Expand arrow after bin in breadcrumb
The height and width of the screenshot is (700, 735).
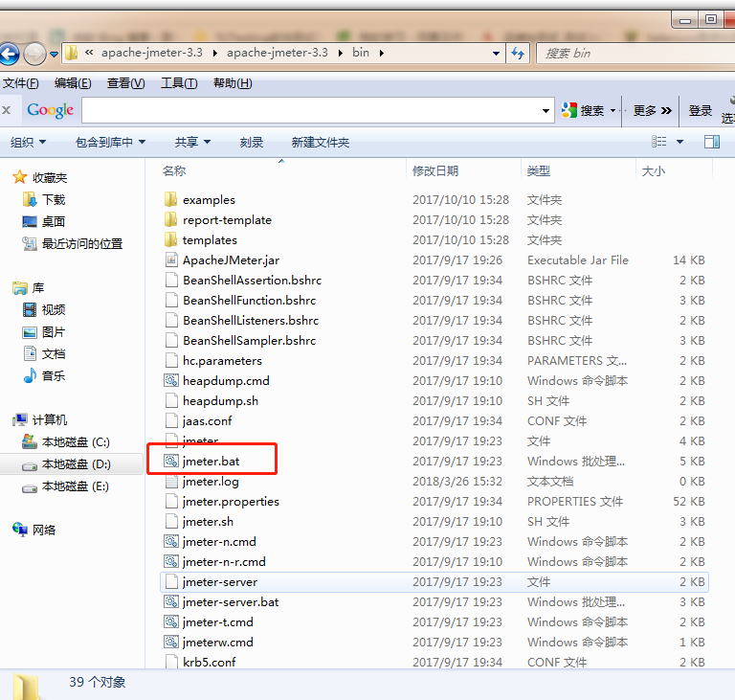382,54
